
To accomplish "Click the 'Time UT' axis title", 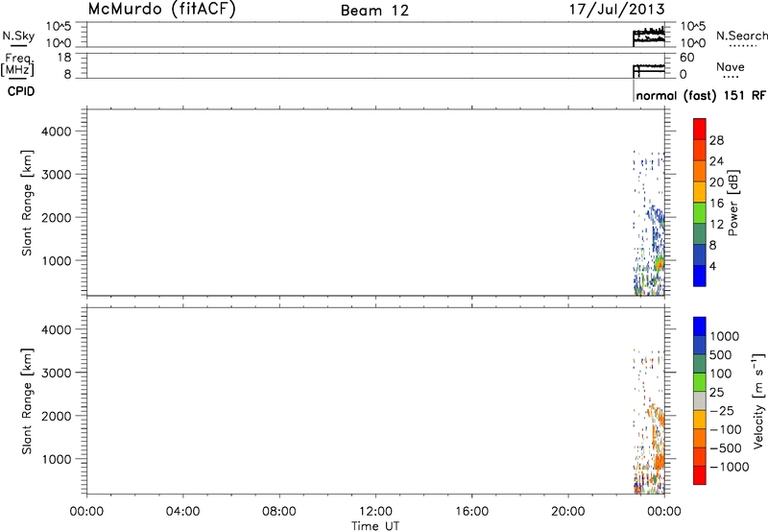I will (375, 526).
